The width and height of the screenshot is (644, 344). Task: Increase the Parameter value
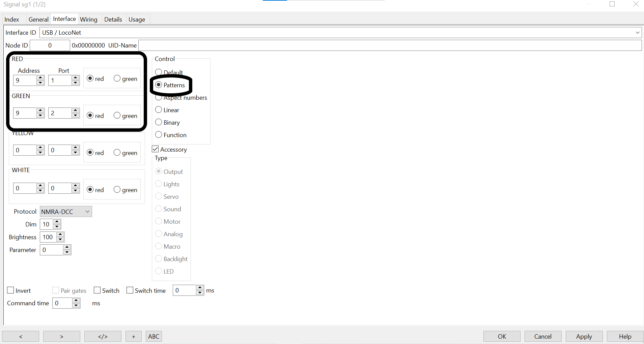coord(67,247)
